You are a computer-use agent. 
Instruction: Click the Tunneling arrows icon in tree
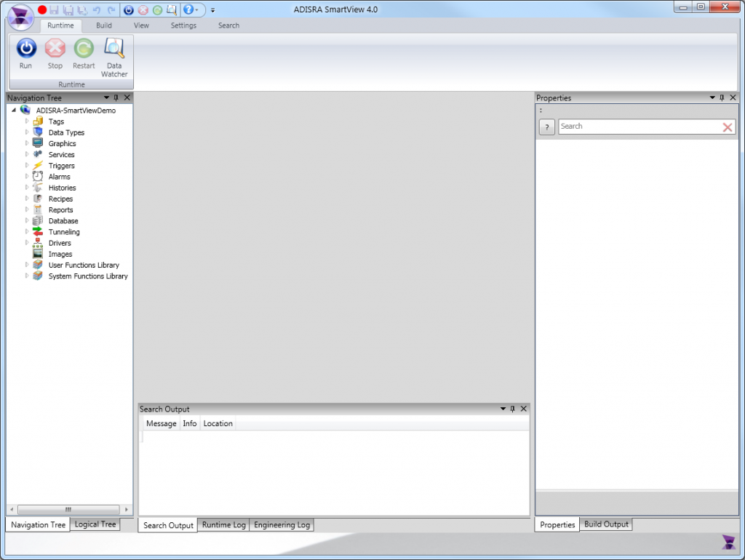point(38,232)
